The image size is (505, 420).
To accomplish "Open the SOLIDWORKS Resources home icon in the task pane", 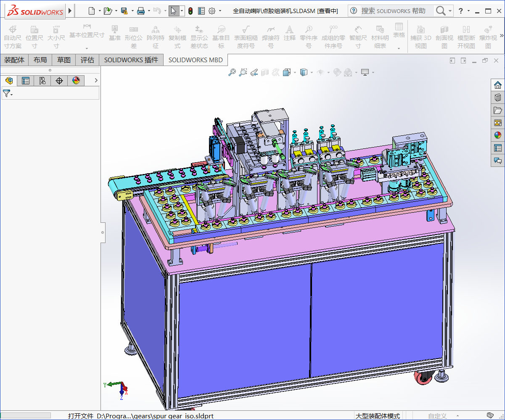I will (498, 85).
